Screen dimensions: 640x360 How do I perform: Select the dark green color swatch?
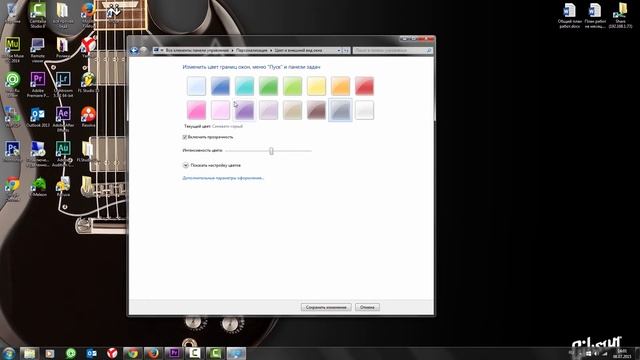tap(269, 86)
